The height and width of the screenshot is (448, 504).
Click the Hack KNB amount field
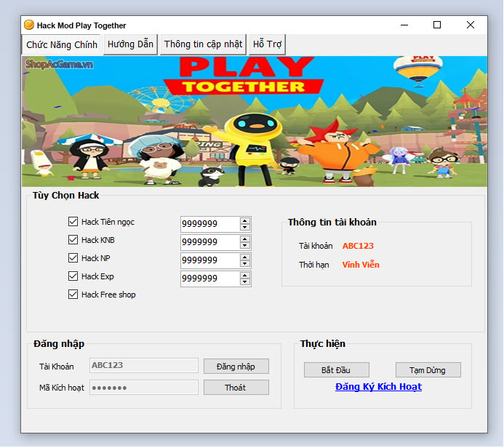tap(210, 242)
